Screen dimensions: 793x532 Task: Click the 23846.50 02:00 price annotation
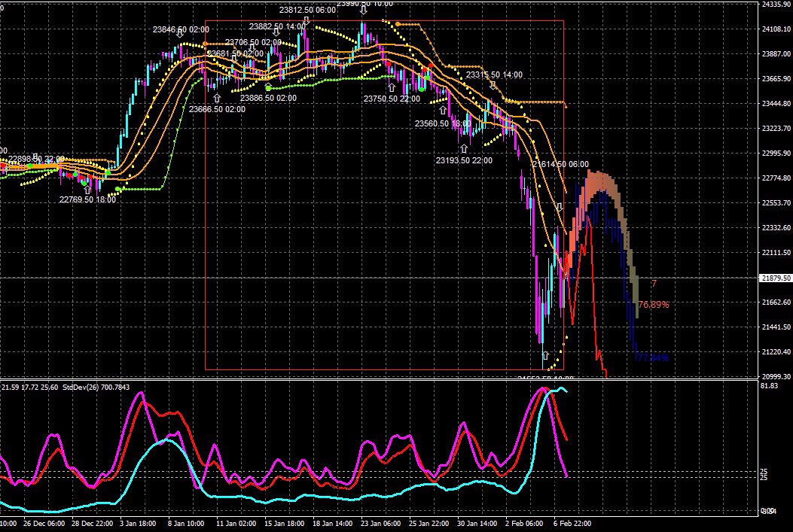(x=181, y=30)
